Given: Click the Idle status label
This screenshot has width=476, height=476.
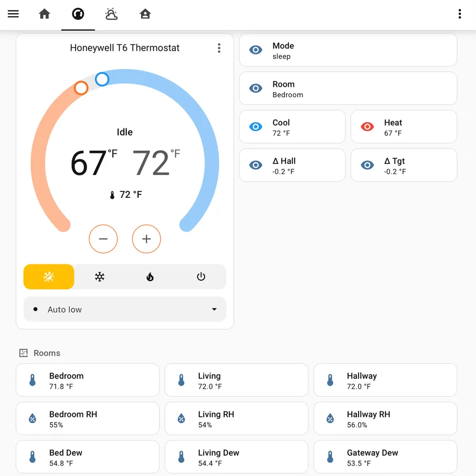Looking at the screenshot, I should pyautogui.click(x=125, y=132).
